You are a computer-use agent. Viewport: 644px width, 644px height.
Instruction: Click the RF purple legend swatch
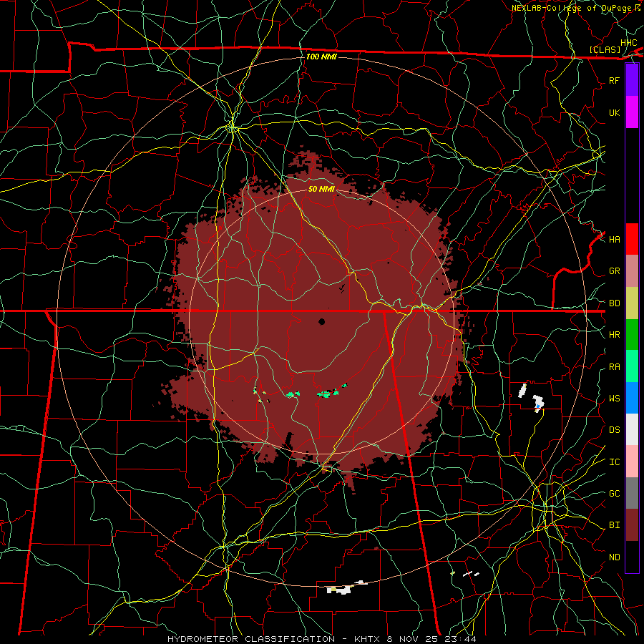point(632,80)
